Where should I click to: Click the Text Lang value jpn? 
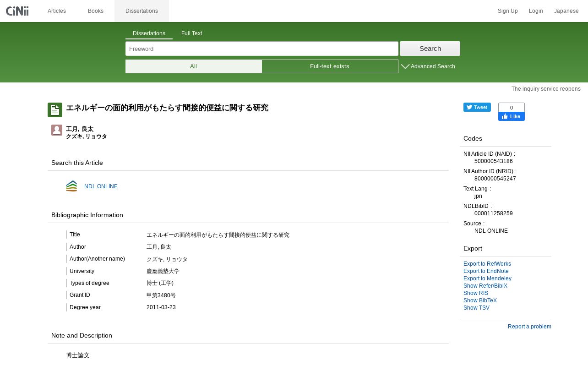pyautogui.click(x=478, y=196)
